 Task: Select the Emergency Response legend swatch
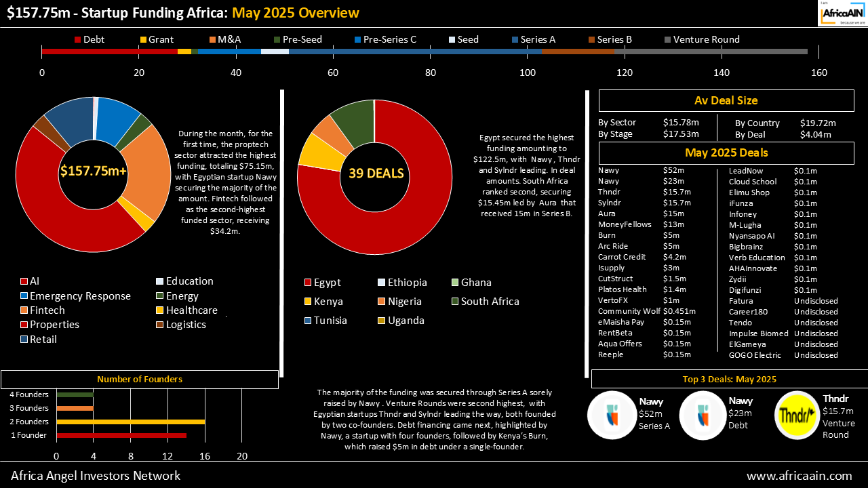click(24, 296)
